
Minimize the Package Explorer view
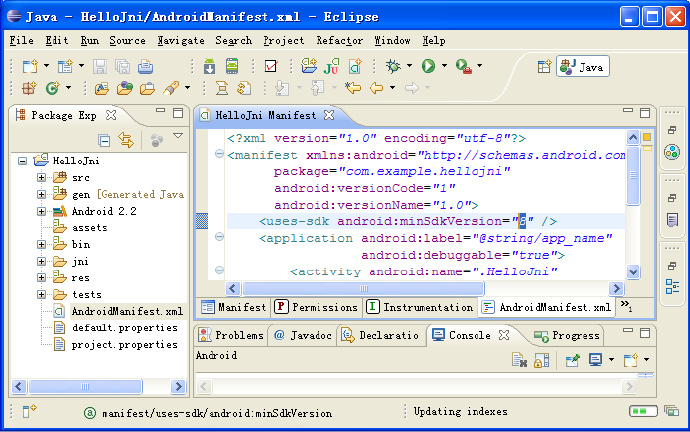[161, 111]
